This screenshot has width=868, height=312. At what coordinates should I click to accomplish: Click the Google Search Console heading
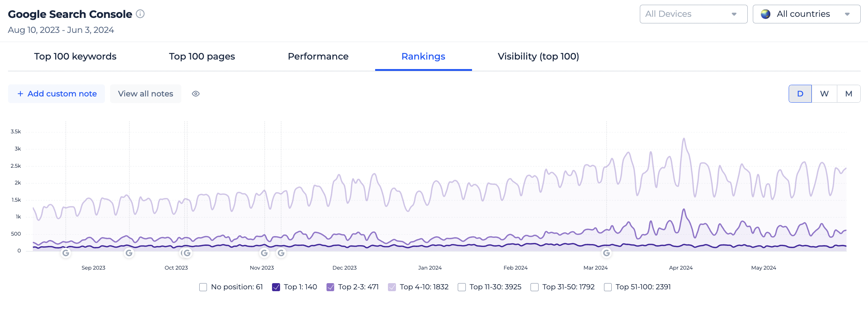click(x=70, y=14)
